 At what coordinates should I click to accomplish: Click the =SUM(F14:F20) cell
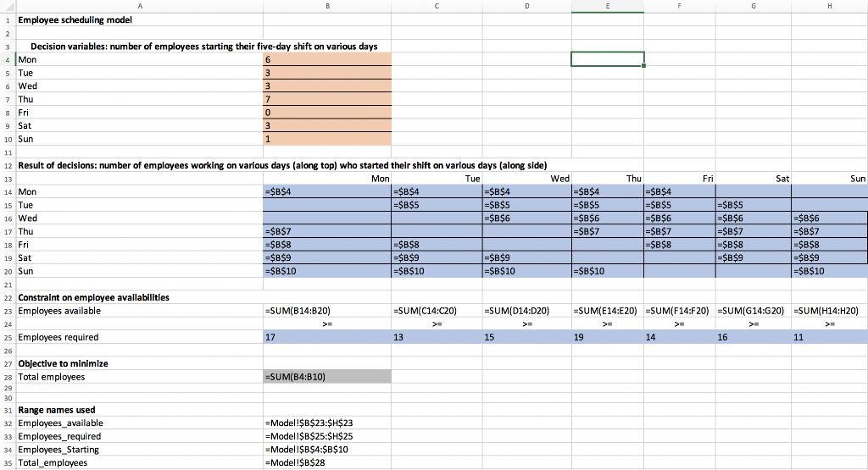(679, 311)
